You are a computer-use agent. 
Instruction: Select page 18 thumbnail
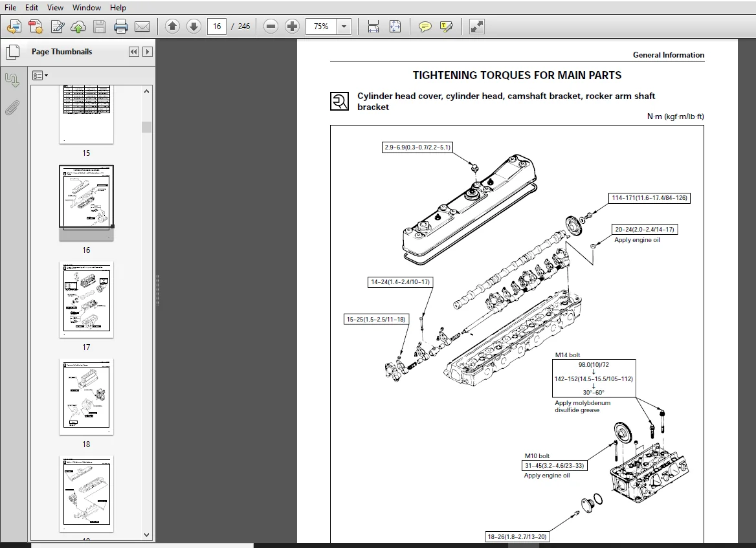click(86, 397)
